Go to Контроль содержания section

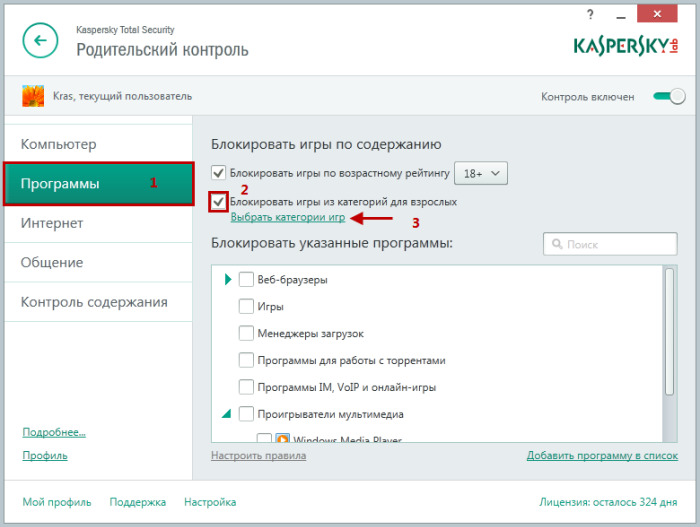pos(98,302)
